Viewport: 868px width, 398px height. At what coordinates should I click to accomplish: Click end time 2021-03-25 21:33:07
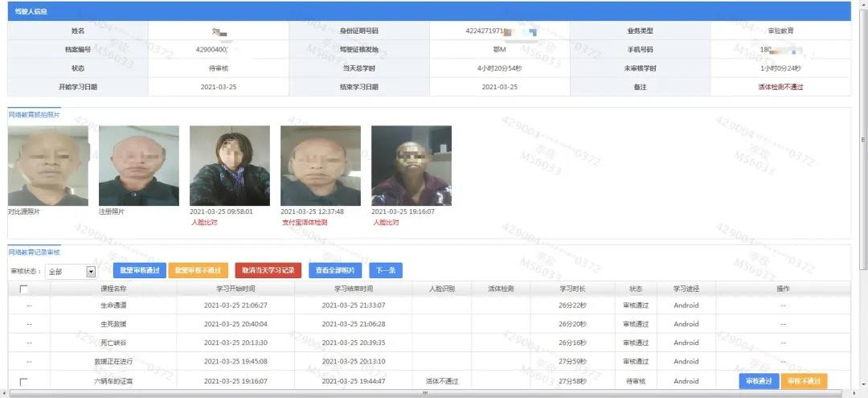coord(353,306)
